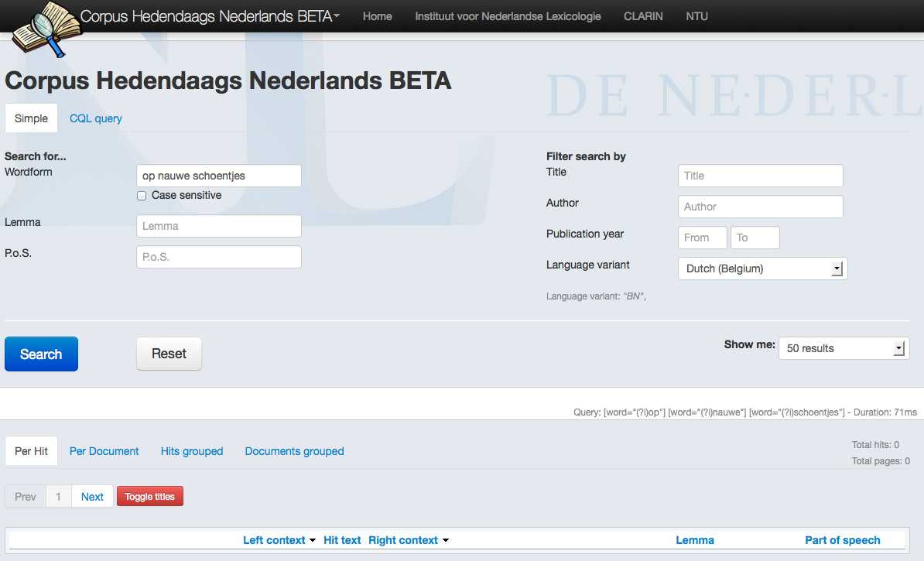Switch to the Documents grouped tab
Image resolution: width=924 pixels, height=561 pixels.
294,451
